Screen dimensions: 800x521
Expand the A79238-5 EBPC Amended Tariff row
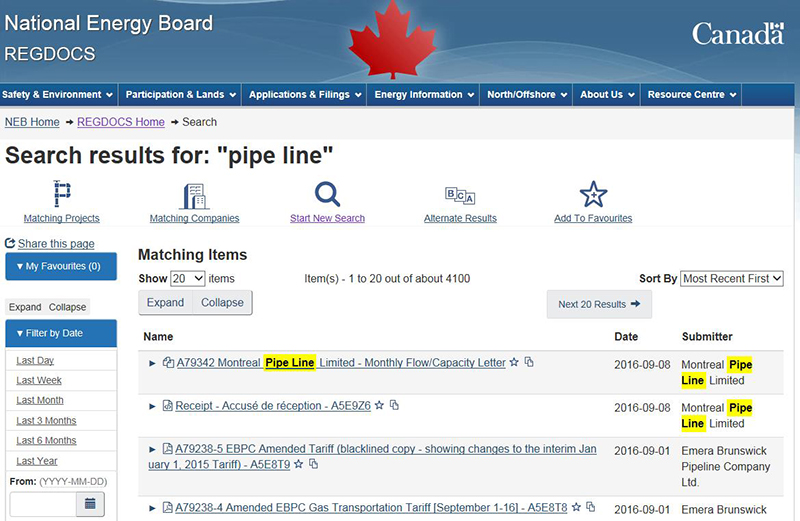click(152, 450)
